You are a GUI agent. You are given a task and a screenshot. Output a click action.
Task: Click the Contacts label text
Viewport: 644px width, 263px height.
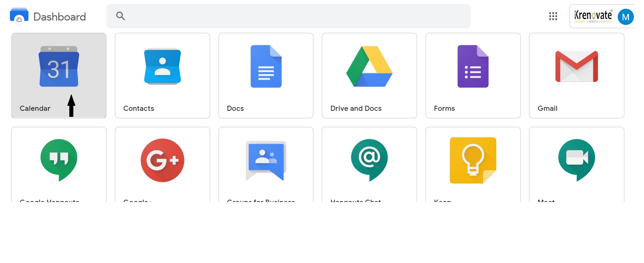pyautogui.click(x=139, y=108)
